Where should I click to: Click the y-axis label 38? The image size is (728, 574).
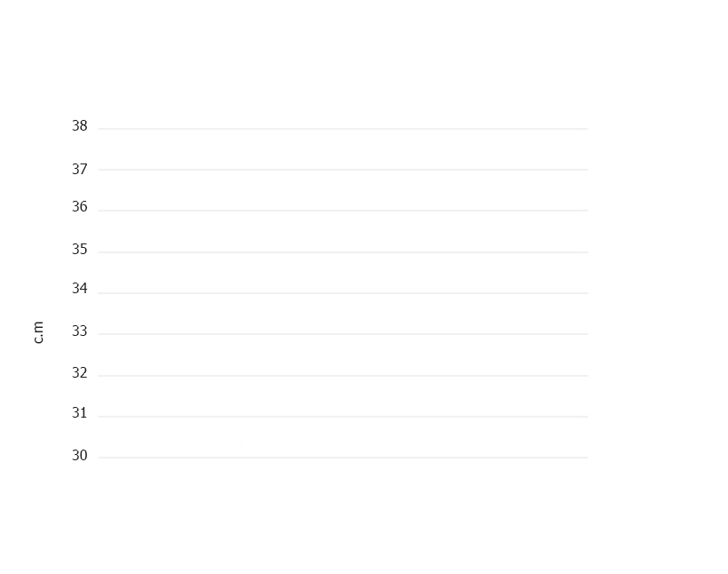pyautogui.click(x=79, y=126)
